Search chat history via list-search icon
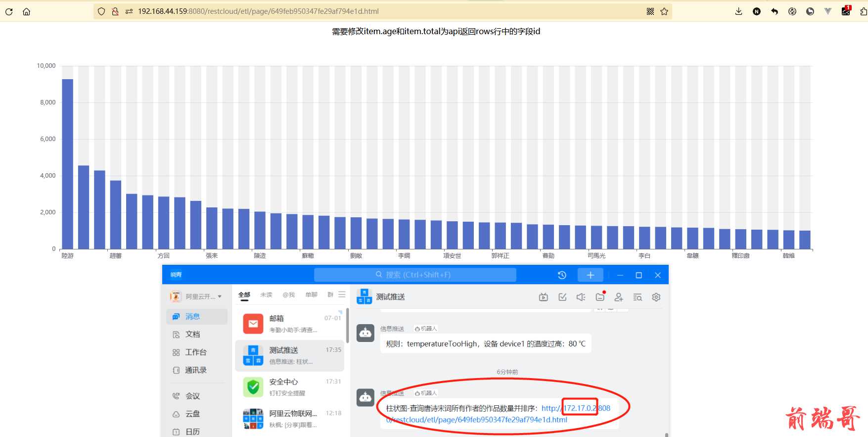Image resolution: width=868 pixels, height=437 pixels. 638,297
